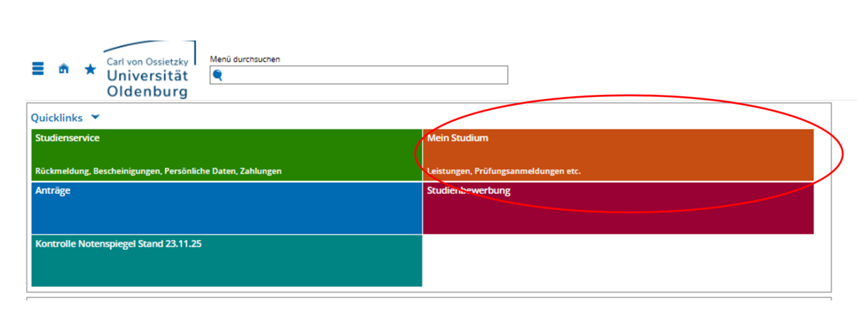This screenshot has height=321, width=868.
Task: Click the Quicklinks heading text
Action: (56, 118)
